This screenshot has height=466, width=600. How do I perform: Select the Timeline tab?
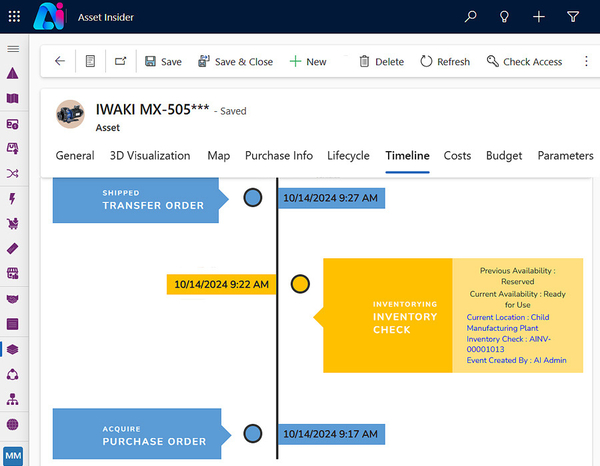[408, 156]
